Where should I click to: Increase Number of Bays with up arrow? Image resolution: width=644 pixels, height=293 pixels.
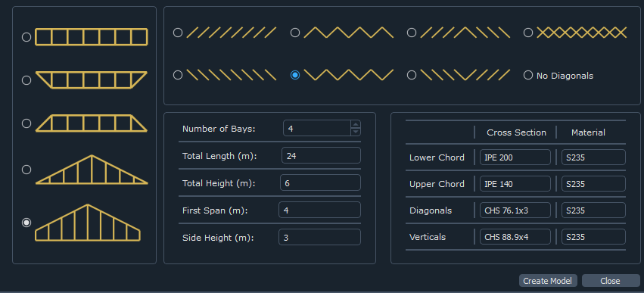pyautogui.click(x=356, y=124)
